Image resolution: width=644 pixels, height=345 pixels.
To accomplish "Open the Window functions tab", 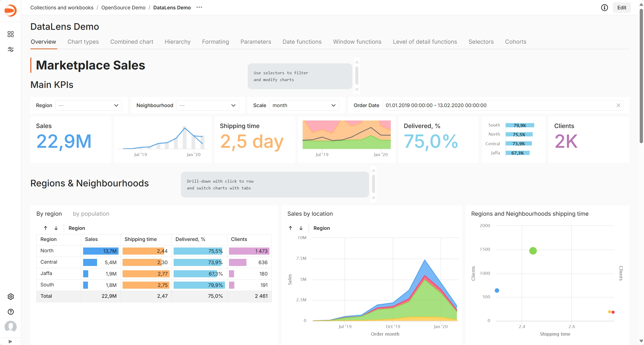I will tap(357, 42).
